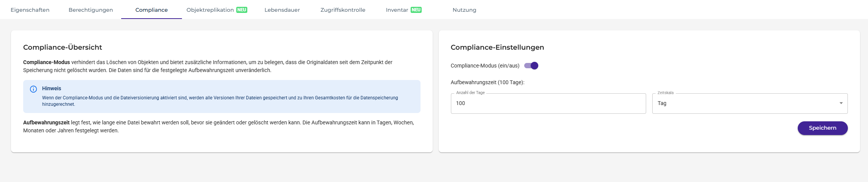Switch to the Zugriffskontrolle tab

point(343,10)
